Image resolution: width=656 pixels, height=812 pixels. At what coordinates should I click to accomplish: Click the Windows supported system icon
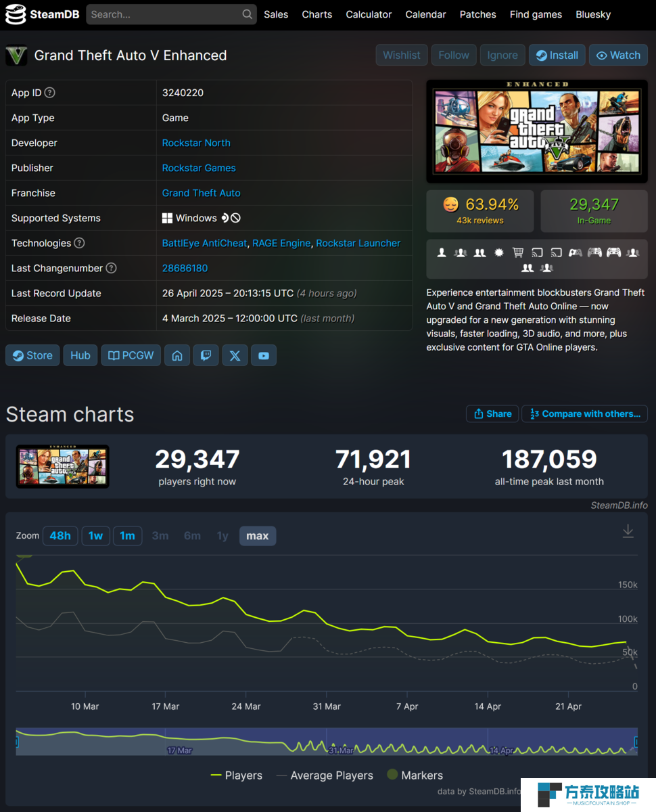(167, 218)
